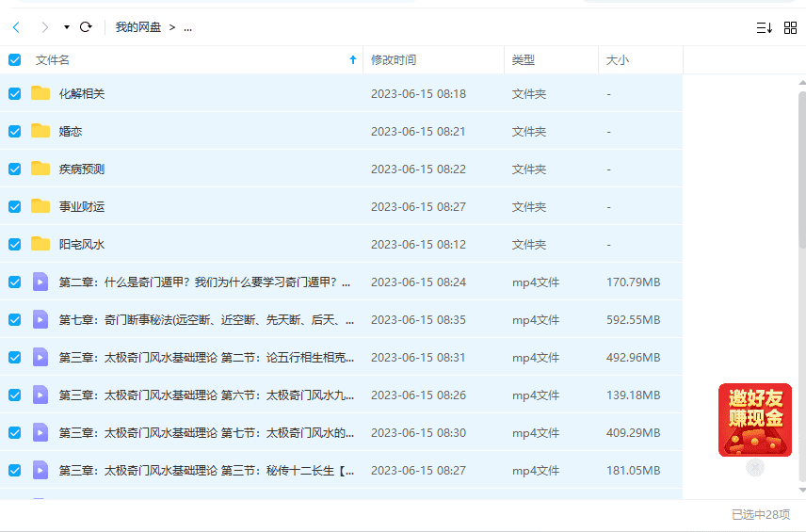Uncheck the 婚恋 folder checkbox
The height and width of the screenshot is (532, 806).
pos(15,131)
